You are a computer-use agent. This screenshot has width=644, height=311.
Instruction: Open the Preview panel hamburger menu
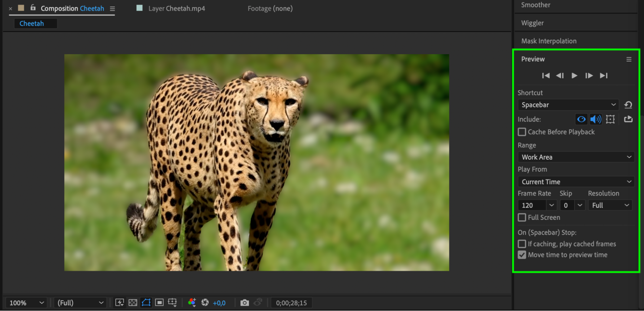[x=629, y=59]
